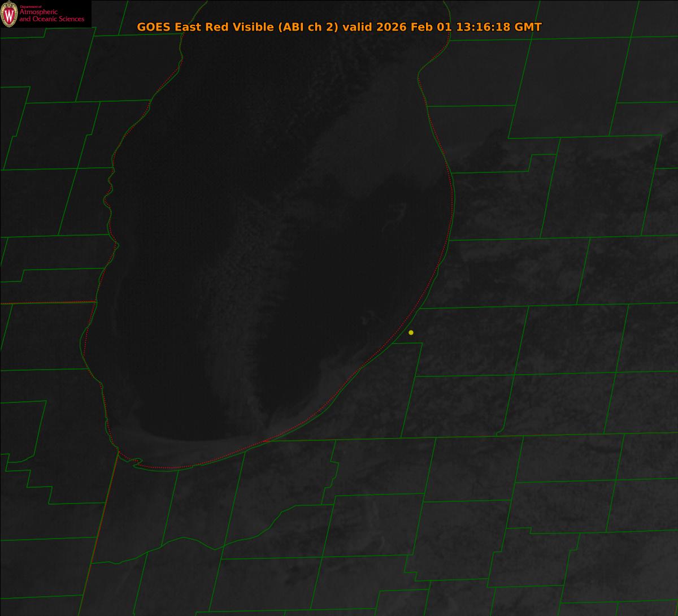Click the easternmost bulge of the lake shoreline
The width and height of the screenshot is (678, 616).
tap(453, 209)
